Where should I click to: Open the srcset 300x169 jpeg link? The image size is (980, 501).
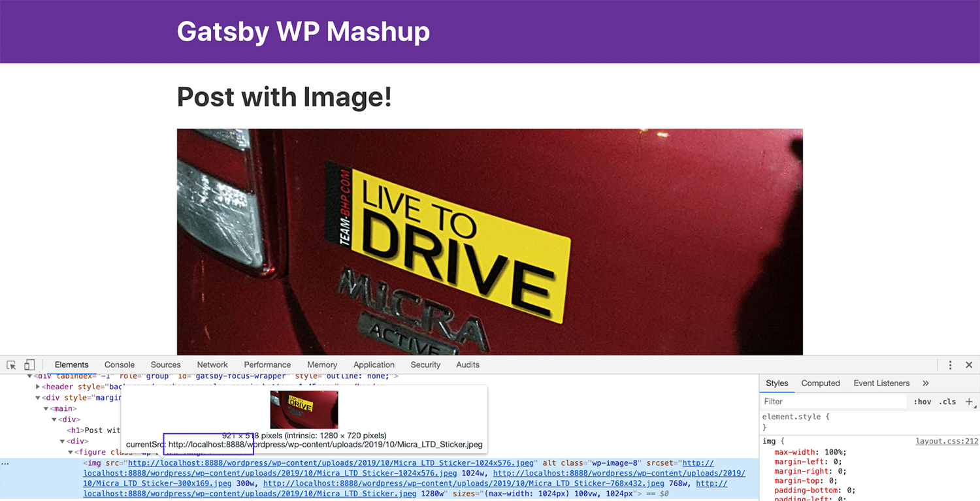(x=157, y=484)
